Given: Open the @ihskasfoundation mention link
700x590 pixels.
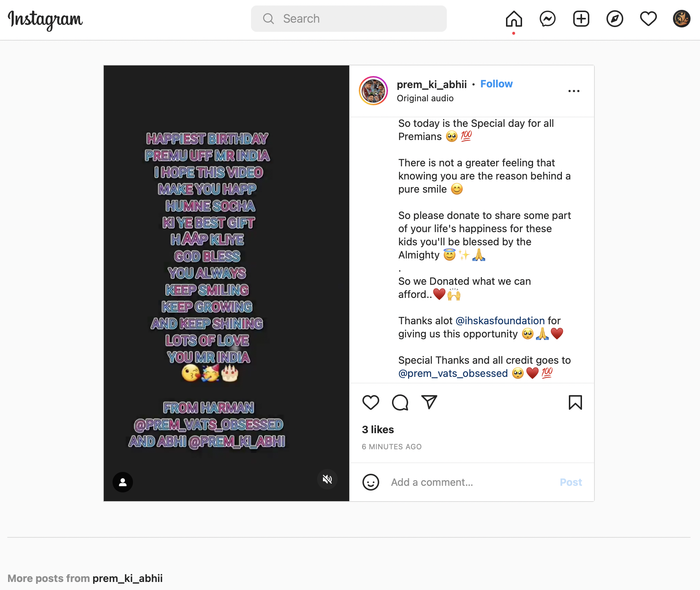Looking at the screenshot, I should click(500, 321).
